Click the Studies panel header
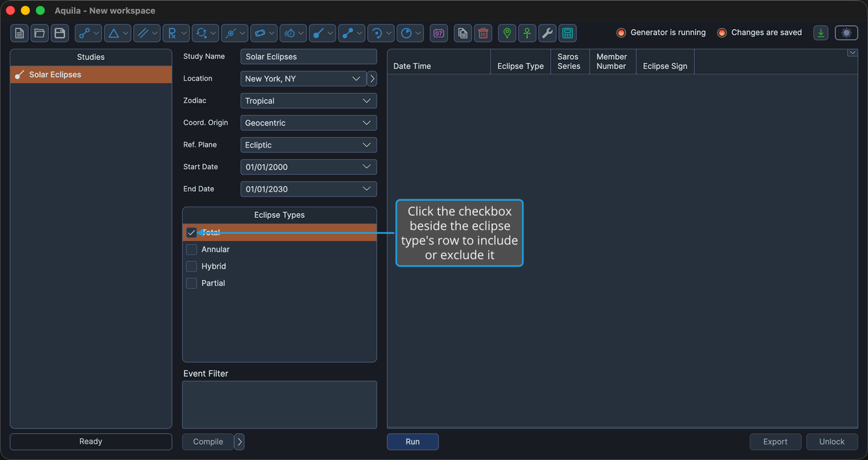Image resolution: width=868 pixels, height=460 pixels. (91, 57)
